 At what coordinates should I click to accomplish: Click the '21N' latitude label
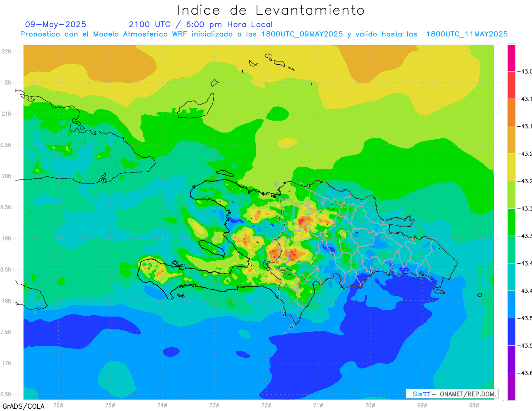click(x=7, y=114)
